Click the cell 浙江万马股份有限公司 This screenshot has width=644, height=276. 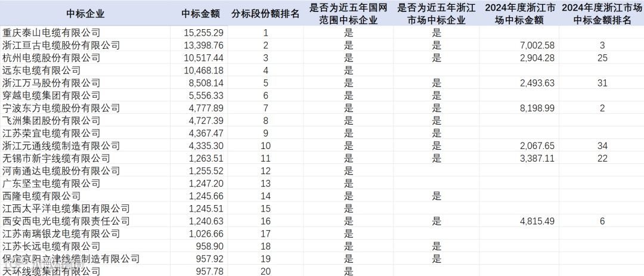tap(51, 83)
